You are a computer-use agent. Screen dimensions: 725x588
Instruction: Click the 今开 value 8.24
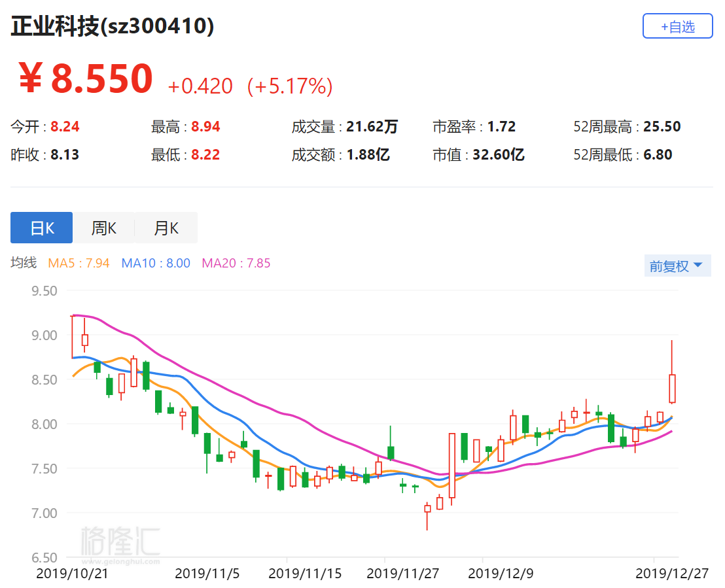65,126
